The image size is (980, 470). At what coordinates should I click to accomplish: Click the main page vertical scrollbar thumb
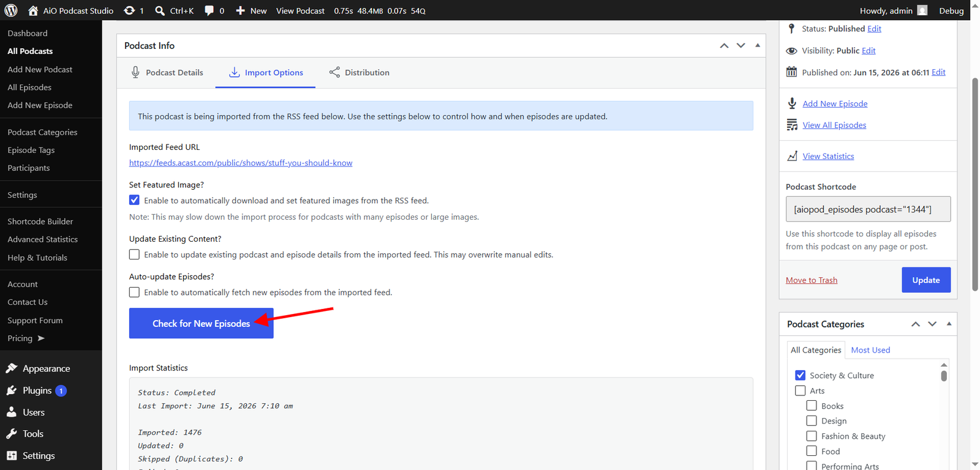pos(975,184)
